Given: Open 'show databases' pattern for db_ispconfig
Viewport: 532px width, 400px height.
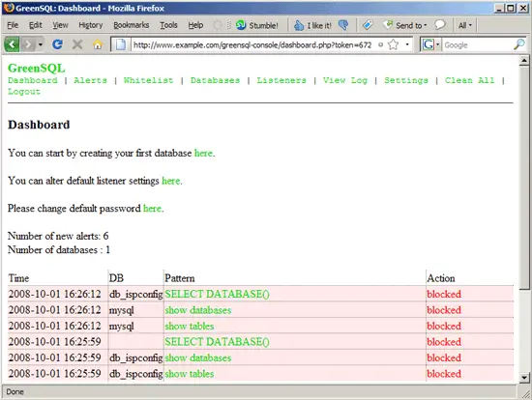Looking at the screenshot, I should tap(198, 357).
